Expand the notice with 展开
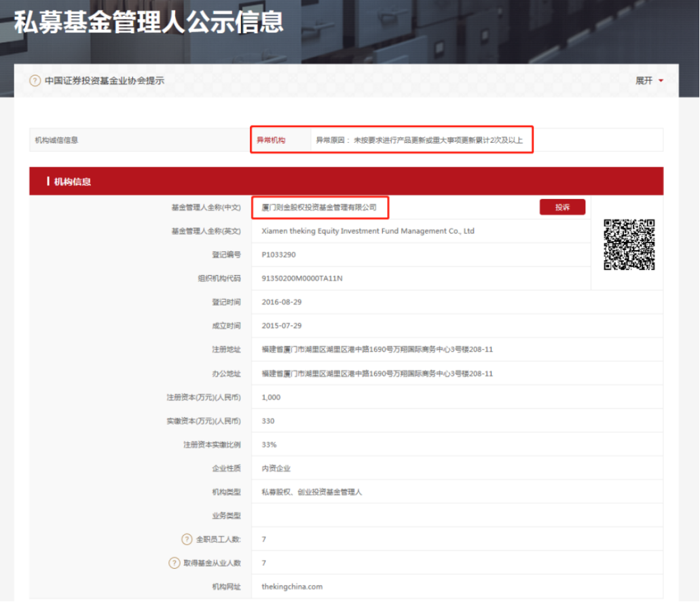Screen dimensions: 700x602 644,81
